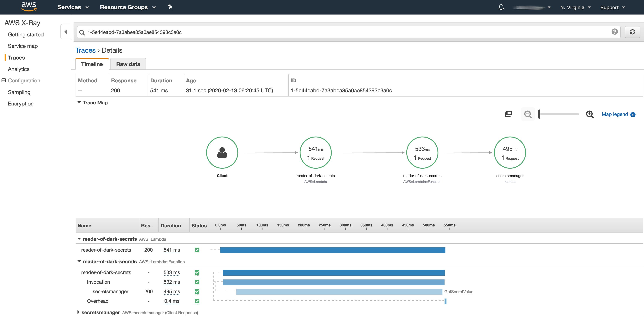This screenshot has height=330, width=644.
Task: Select the 541ms AWS::Lambda node
Action: [x=316, y=152]
